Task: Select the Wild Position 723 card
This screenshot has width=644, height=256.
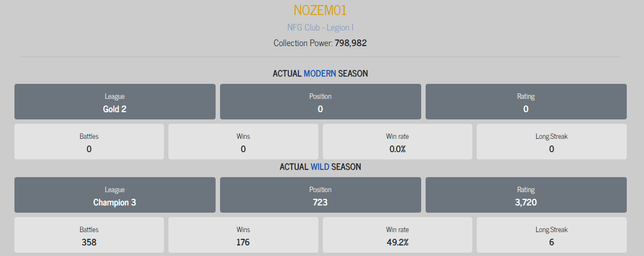Action: 321,195
